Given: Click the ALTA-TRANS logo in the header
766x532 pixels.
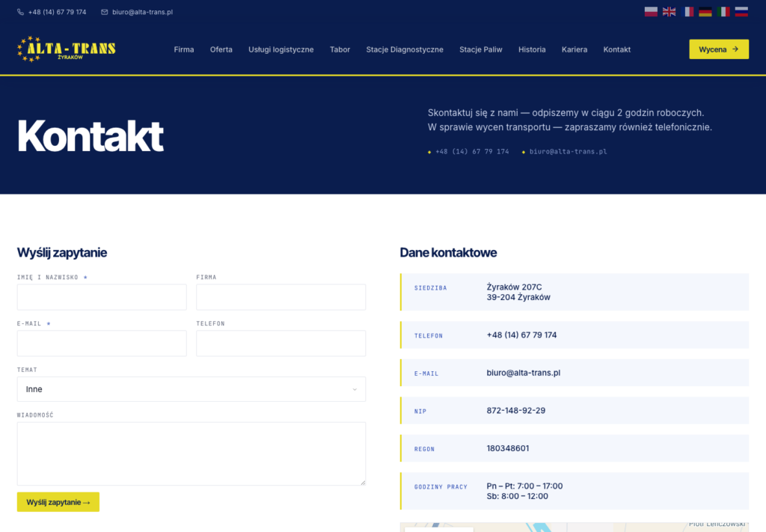Looking at the screenshot, I should [67, 49].
